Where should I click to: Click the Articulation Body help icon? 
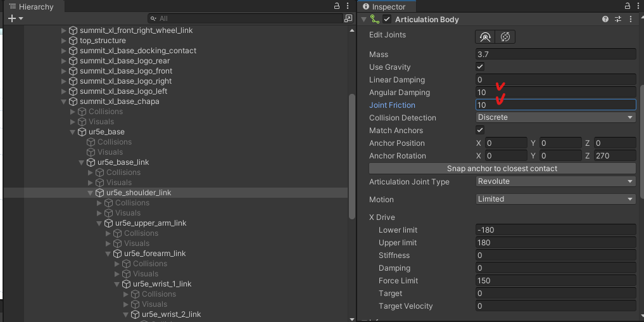click(x=605, y=19)
